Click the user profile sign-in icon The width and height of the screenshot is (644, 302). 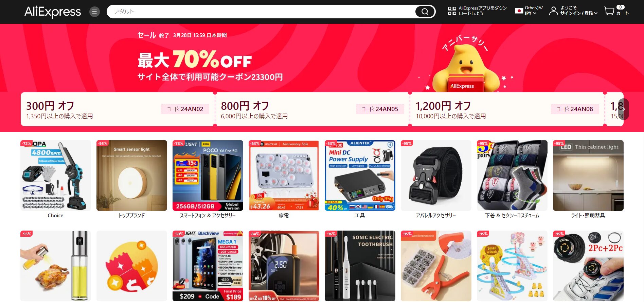tap(553, 11)
